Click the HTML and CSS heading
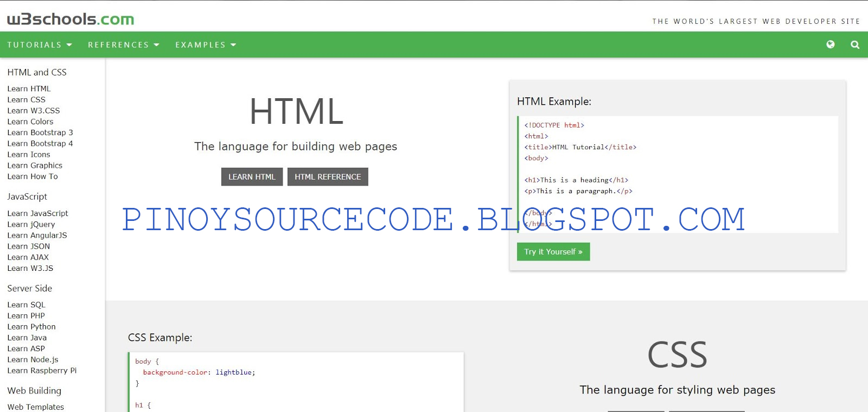The height and width of the screenshot is (412, 868). click(37, 72)
